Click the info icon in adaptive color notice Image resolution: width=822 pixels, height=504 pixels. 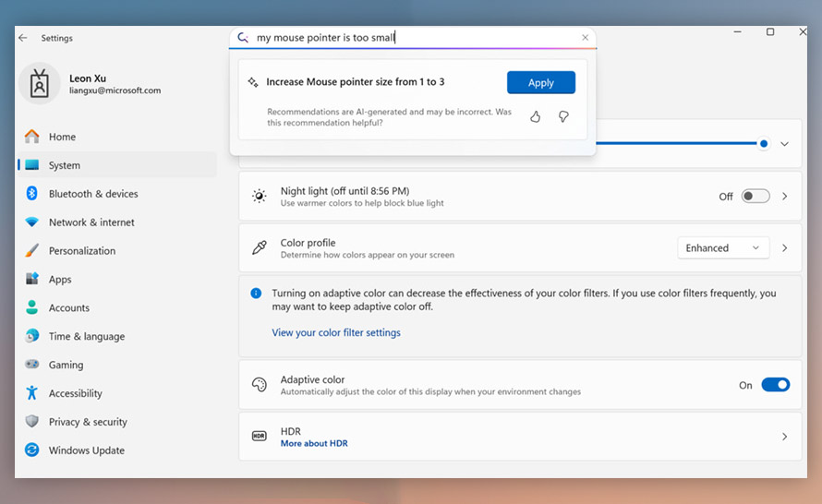tap(256, 293)
